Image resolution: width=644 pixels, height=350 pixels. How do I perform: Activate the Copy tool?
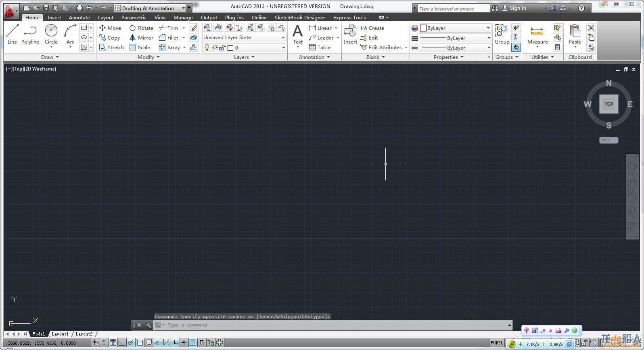110,37
